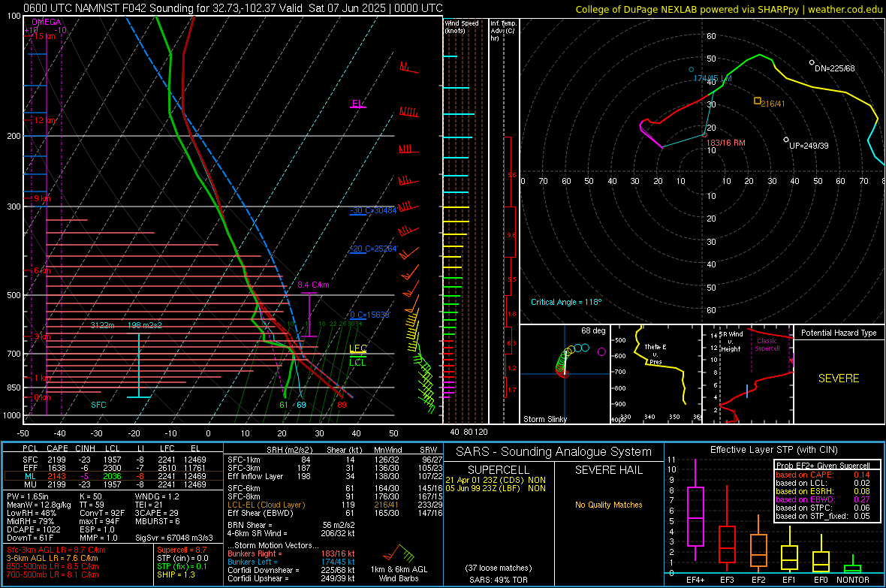Click the LCL-EL (Cloud Layer) row
The width and height of the screenshot is (886, 588).
pyautogui.click(x=335, y=505)
